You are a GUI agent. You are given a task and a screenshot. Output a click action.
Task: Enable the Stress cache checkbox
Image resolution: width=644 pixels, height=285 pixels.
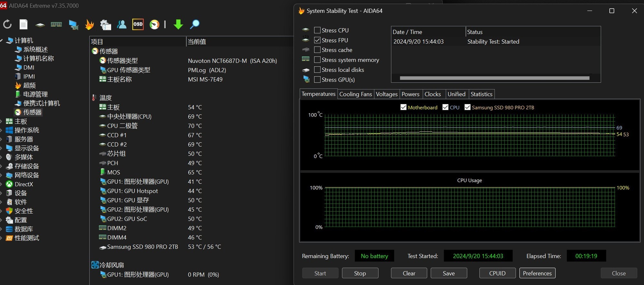pyautogui.click(x=317, y=50)
